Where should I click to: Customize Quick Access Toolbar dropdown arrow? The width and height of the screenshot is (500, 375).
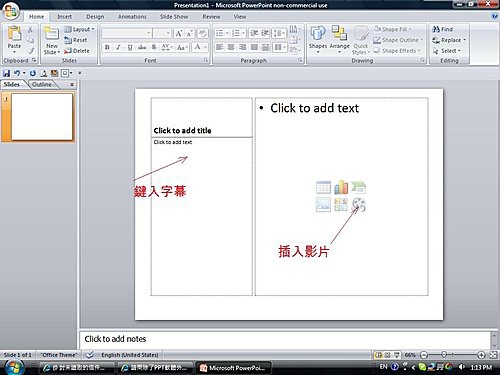[x=80, y=73]
